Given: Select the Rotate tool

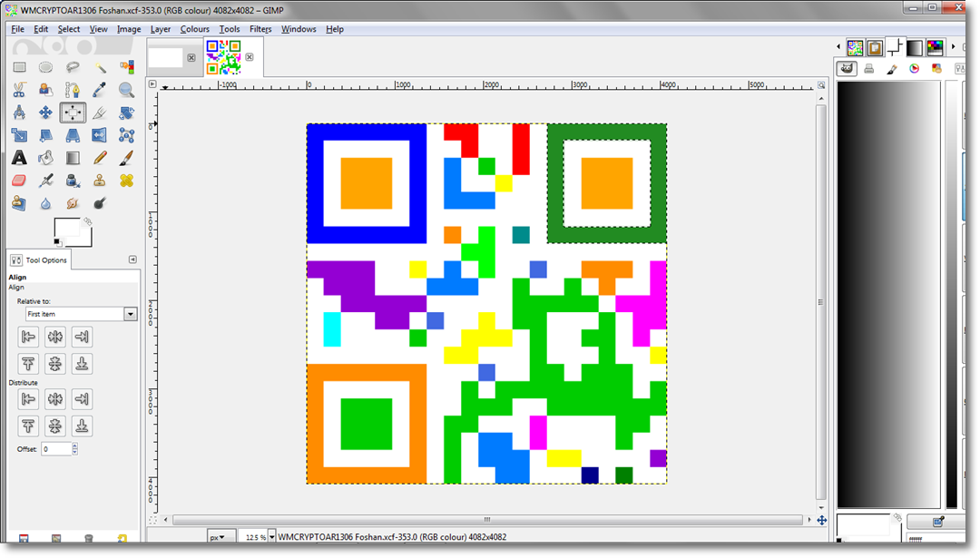Looking at the screenshot, I should [126, 113].
